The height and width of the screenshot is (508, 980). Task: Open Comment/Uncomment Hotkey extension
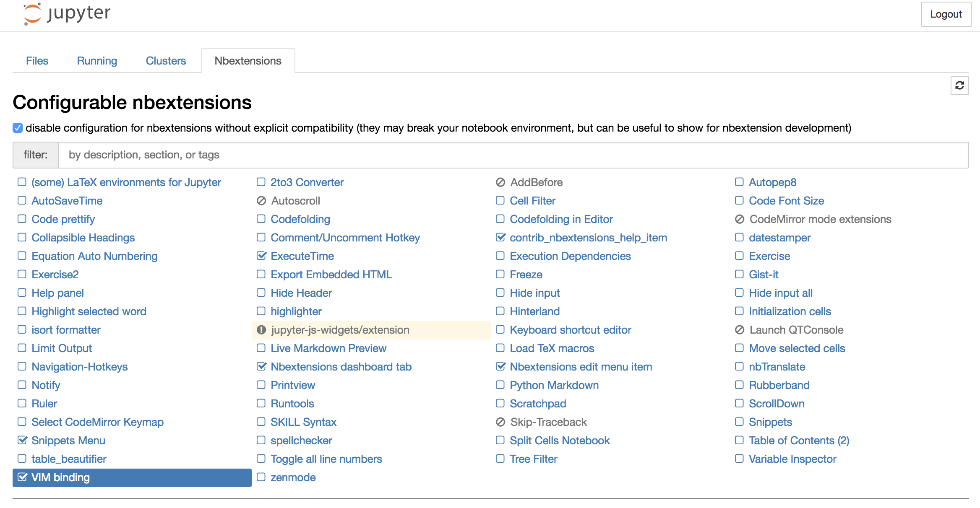(345, 238)
